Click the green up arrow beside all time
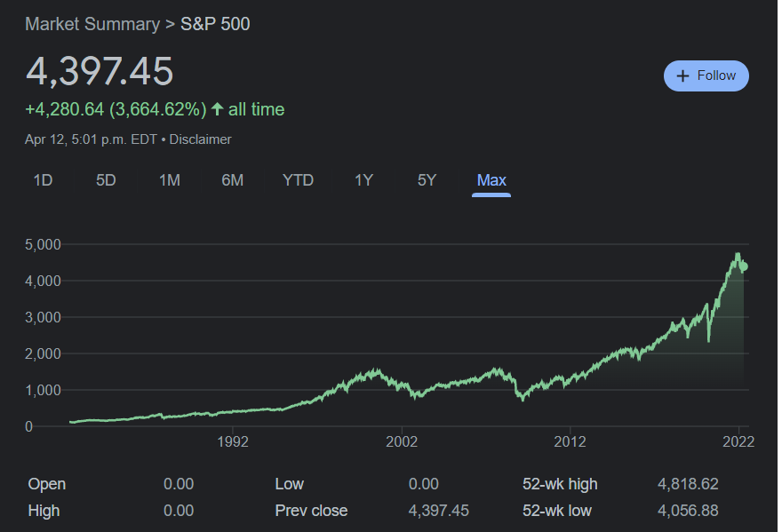 (x=217, y=108)
